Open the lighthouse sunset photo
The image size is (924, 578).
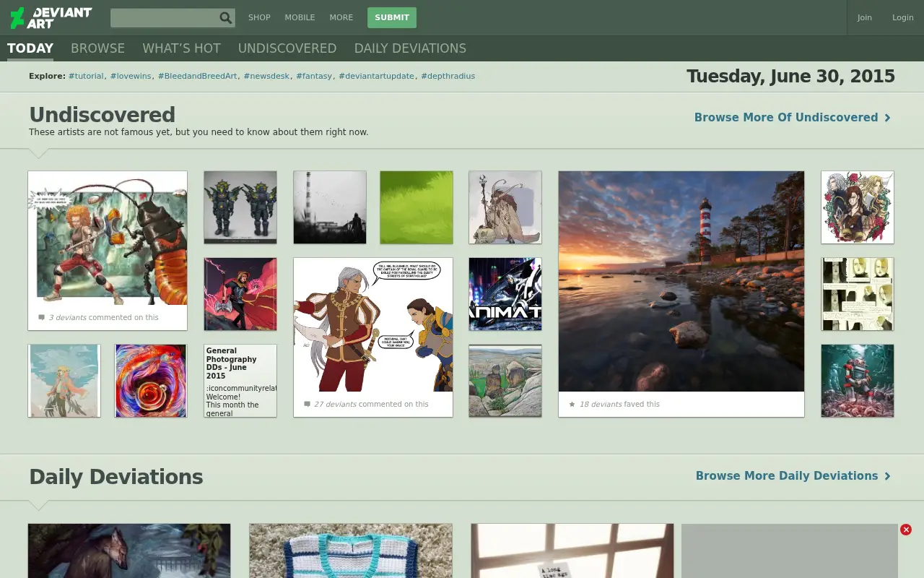click(x=681, y=281)
